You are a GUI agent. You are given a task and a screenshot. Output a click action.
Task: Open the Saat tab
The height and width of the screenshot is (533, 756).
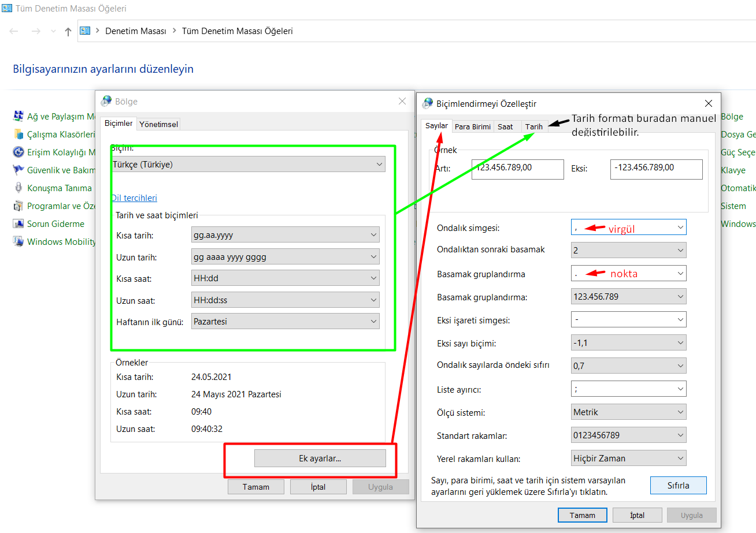505,126
